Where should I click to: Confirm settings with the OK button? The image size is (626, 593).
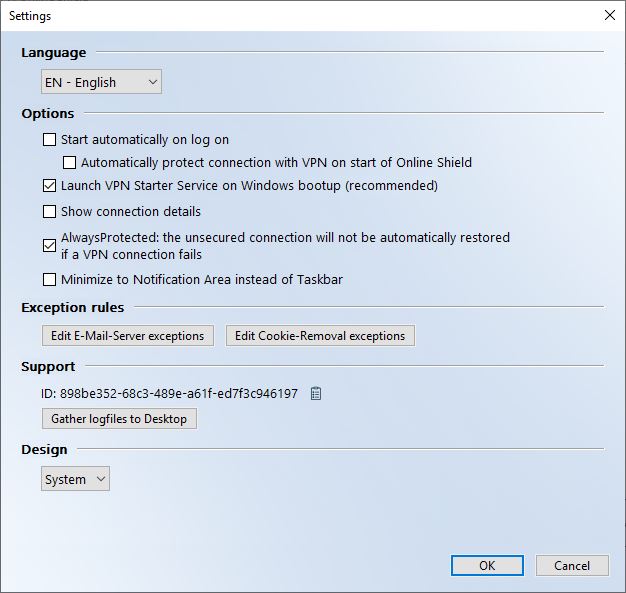487,565
